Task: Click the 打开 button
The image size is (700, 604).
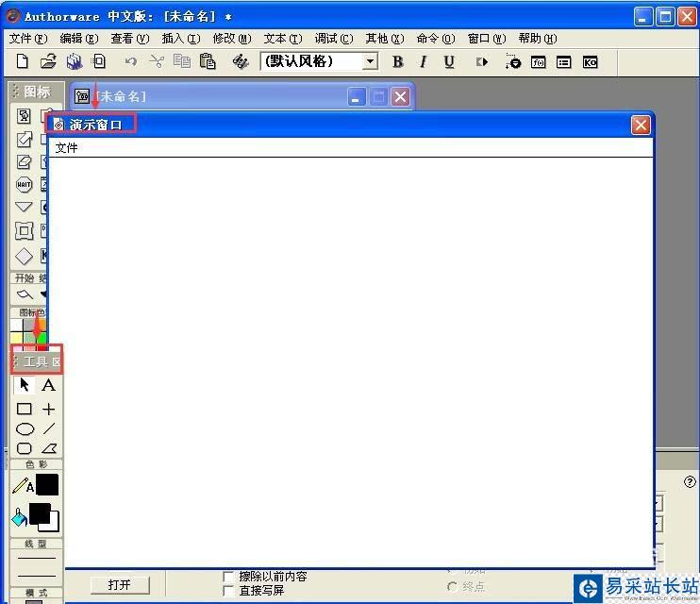Action: [119, 585]
